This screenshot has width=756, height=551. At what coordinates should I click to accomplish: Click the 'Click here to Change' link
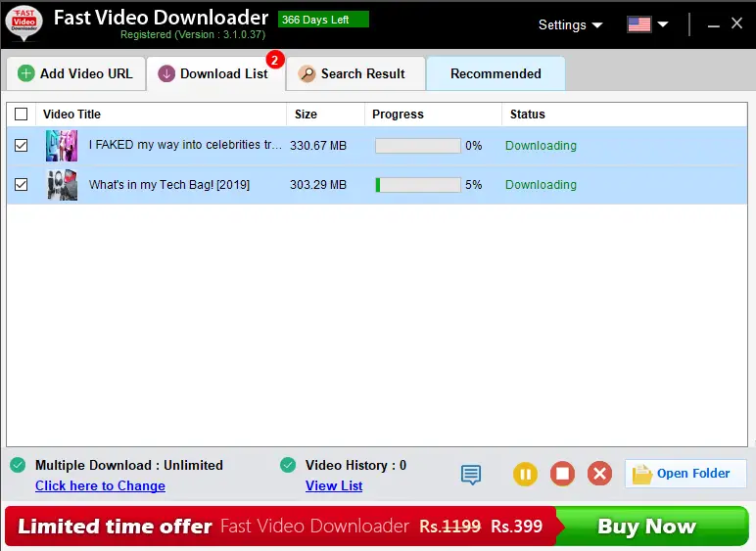pos(100,486)
